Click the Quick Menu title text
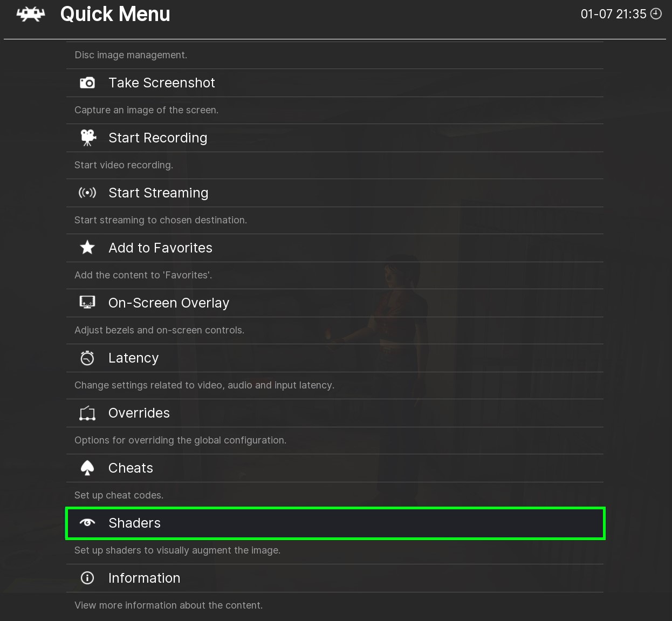 (x=115, y=14)
